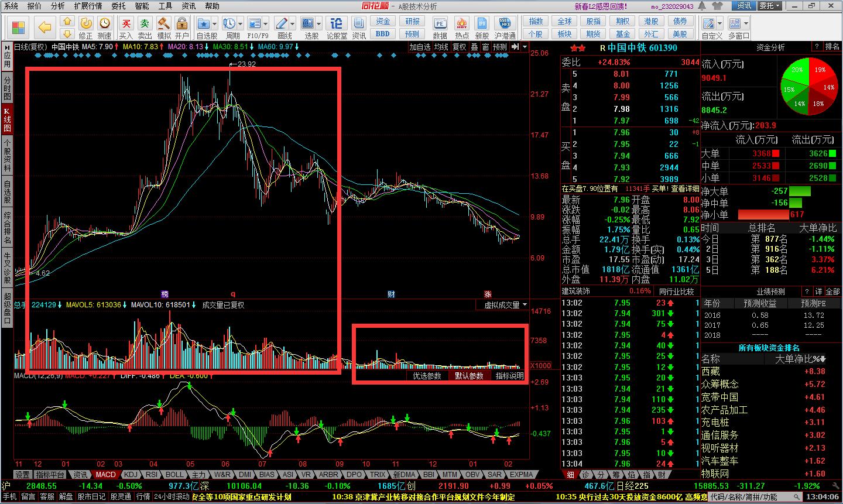Click the 资金 button
Screen dimensions: 843x504
coord(383,22)
